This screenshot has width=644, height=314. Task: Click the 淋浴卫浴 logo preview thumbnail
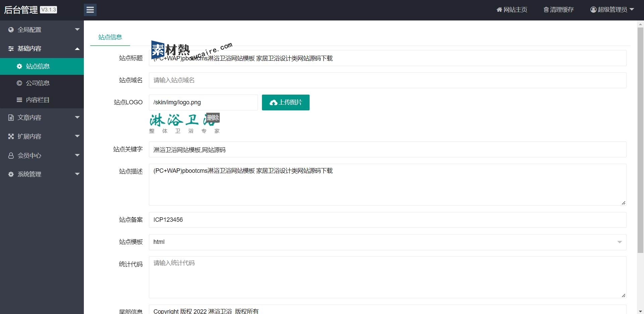[184, 123]
